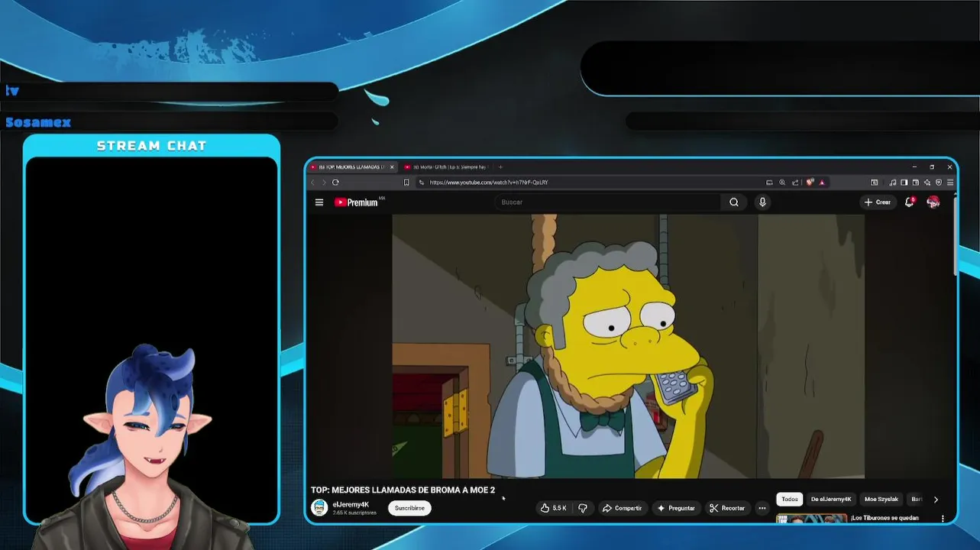Screen dimensions: 980x550
Task: Focus the Buscar search field
Action: click(x=607, y=202)
